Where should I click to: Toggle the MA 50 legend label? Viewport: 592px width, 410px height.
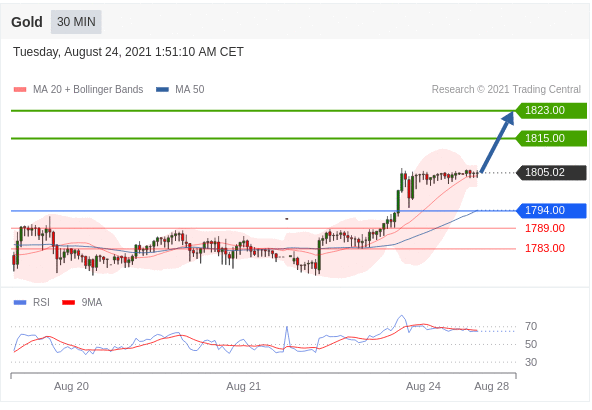click(x=190, y=89)
